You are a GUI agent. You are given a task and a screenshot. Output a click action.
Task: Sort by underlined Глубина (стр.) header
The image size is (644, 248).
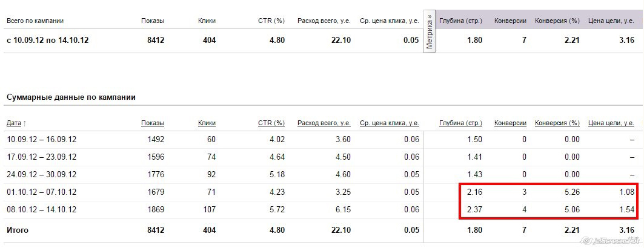tap(460, 123)
